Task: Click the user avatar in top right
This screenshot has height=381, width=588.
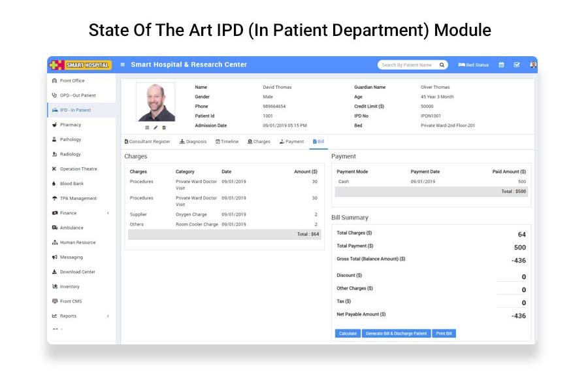Action: pyautogui.click(x=532, y=65)
